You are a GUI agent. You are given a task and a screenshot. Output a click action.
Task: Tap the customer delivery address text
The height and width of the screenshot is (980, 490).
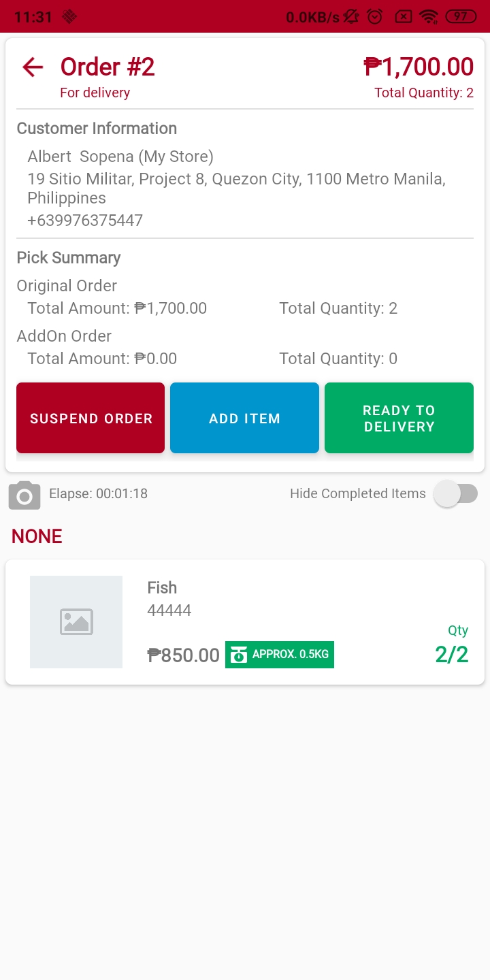pos(236,189)
